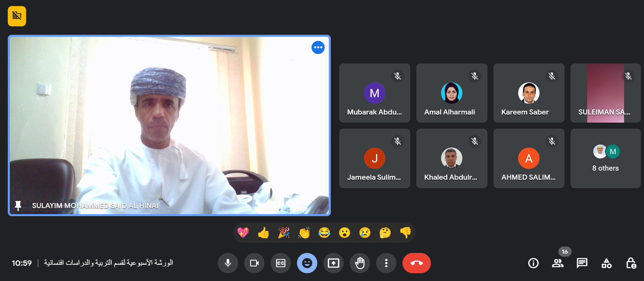Select Kareem Saber's participant tile
The width and height of the screenshot is (644, 281).
pyautogui.click(x=529, y=93)
